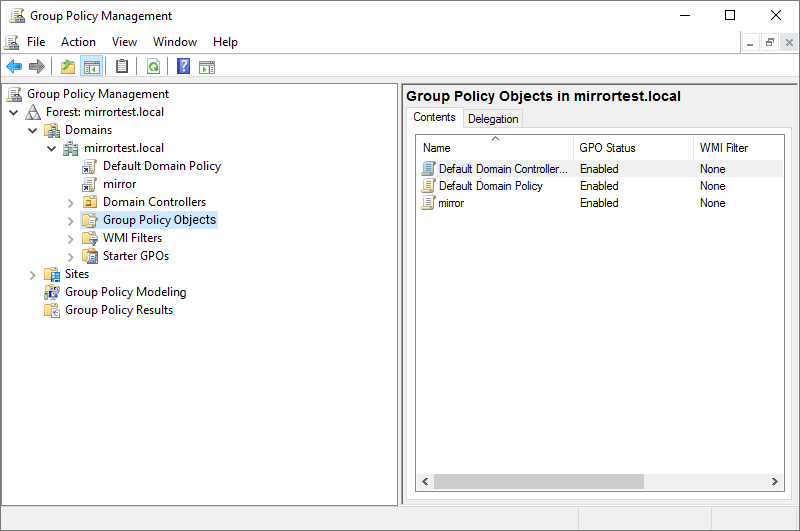
Task: Click scroll icon of Default Domain Controller row
Action: 429,168
